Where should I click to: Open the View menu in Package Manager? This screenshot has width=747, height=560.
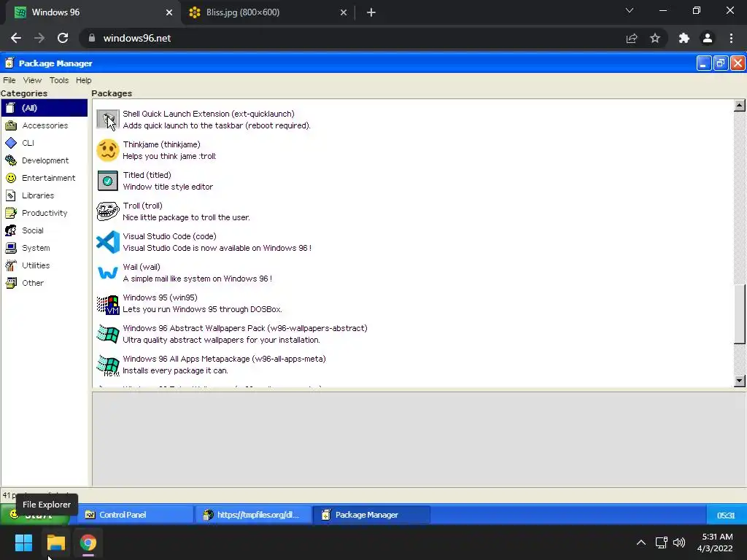coord(32,80)
